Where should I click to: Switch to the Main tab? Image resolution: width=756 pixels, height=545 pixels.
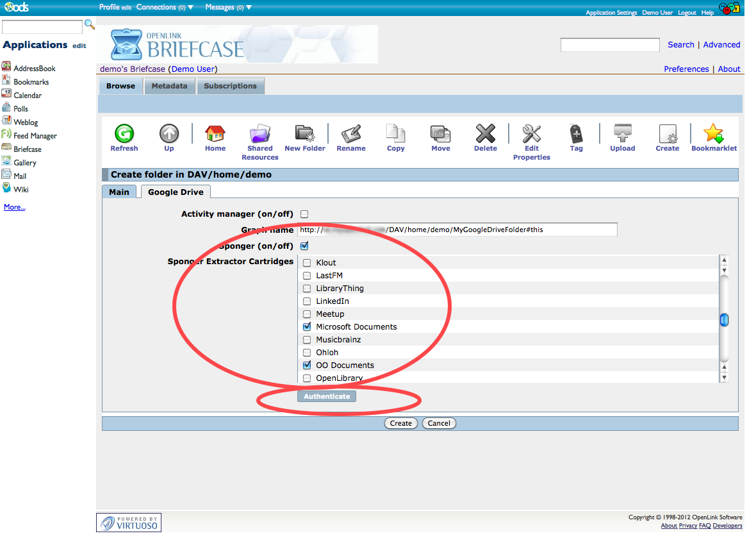(119, 192)
